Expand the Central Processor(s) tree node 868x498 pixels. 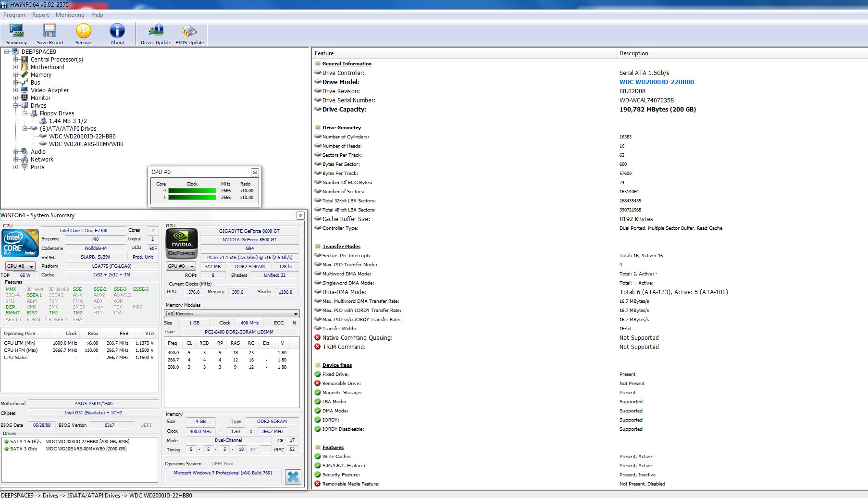(16, 60)
